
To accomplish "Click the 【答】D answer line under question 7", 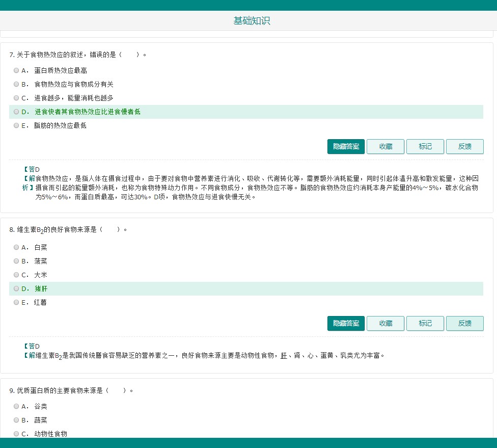I will 32,169.
